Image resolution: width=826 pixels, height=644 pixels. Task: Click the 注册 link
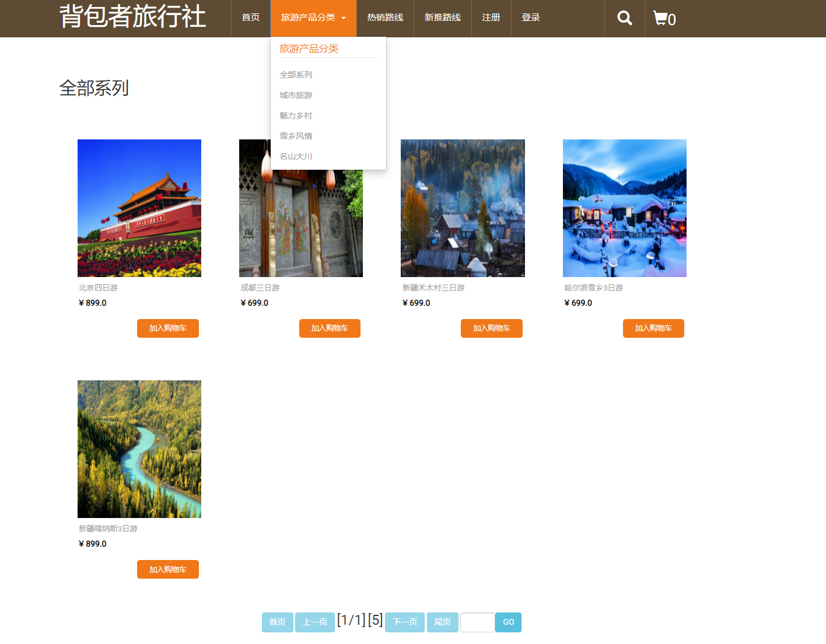pyautogui.click(x=491, y=18)
